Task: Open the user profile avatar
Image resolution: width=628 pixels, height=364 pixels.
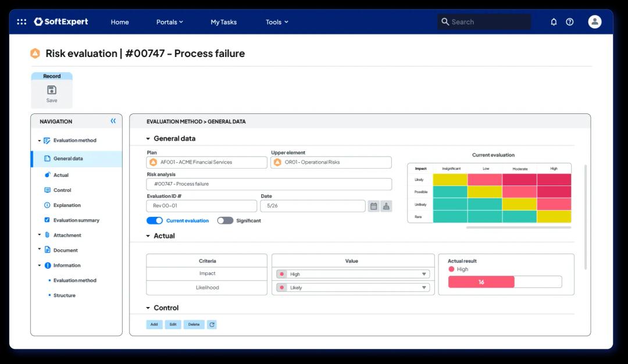Action: (594, 22)
